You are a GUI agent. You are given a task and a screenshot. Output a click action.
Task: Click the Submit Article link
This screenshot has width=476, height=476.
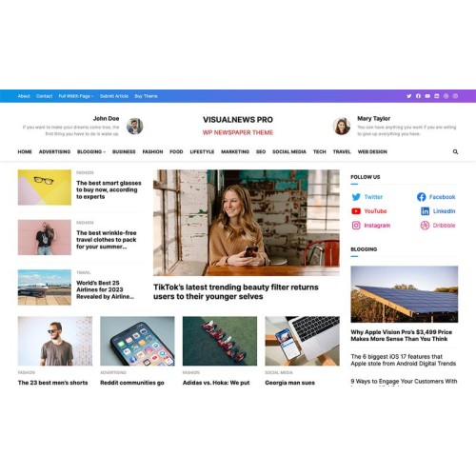point(114,96)
